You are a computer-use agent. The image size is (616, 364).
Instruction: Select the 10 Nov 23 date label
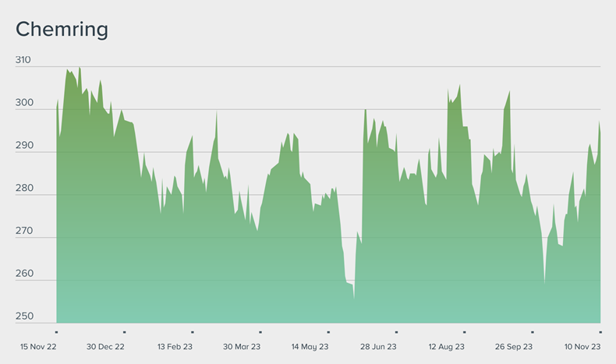(582, 347)
